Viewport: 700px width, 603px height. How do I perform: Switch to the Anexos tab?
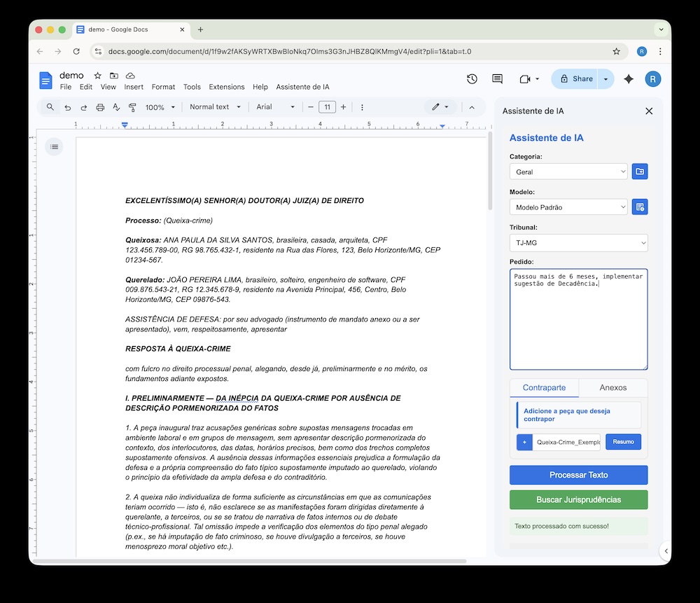[613, 387]
